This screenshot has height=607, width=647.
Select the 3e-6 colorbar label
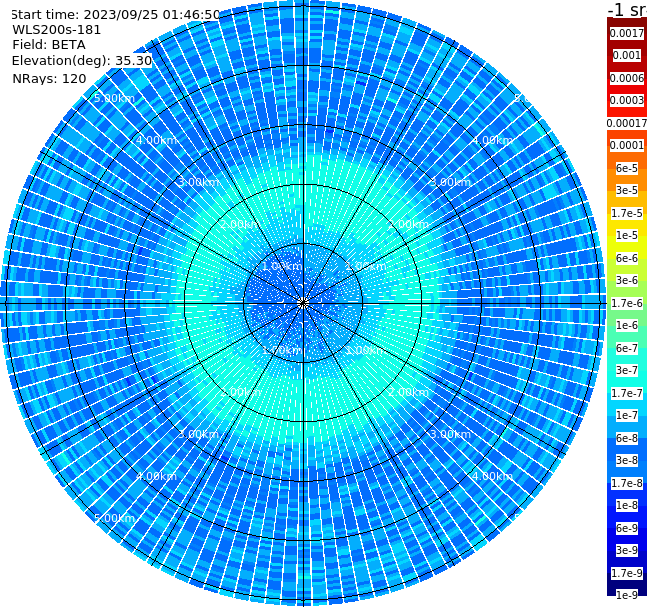pyautogui.click(x=627, y=280)
